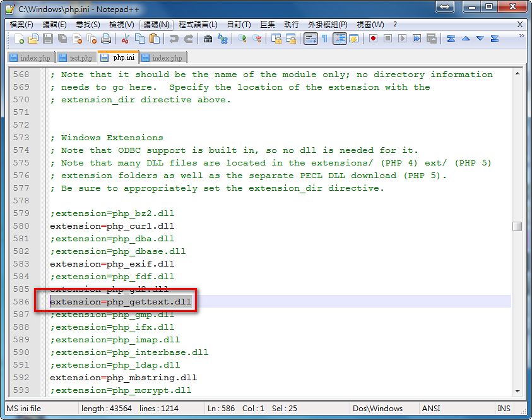
Task: Copy selection to clipboard
Action: coord(140,39)
